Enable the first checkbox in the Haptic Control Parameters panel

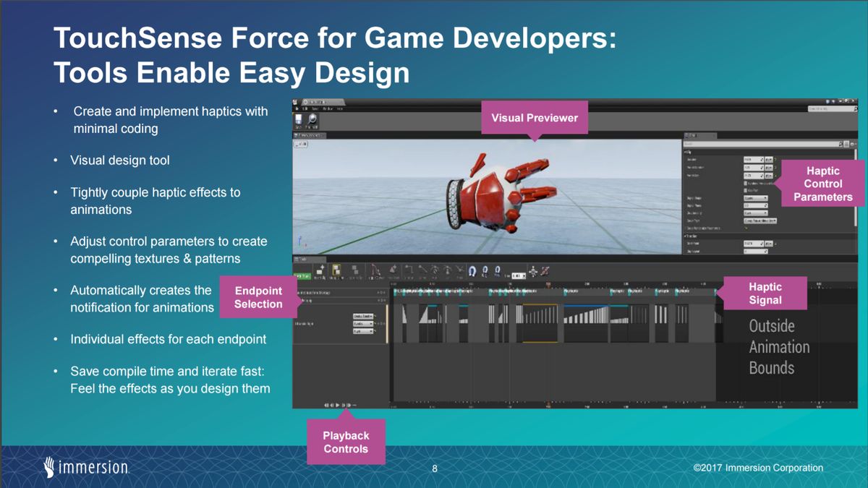(x=746, y=183)
